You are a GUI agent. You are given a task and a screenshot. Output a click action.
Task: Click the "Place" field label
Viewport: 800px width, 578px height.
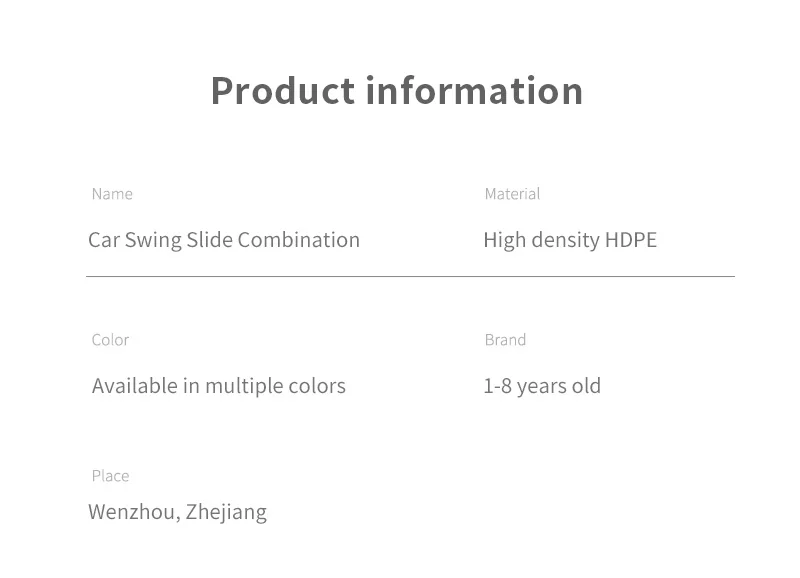110,476
